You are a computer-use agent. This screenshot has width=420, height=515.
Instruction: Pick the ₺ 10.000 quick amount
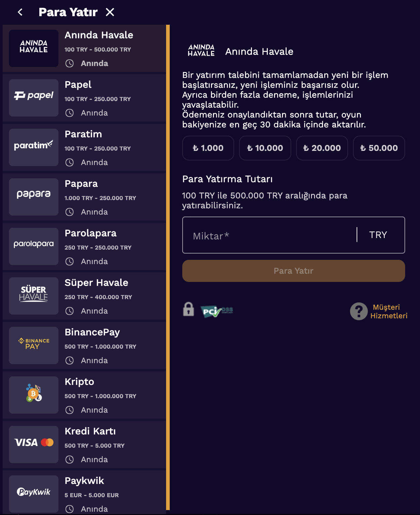(x=265, y=148)
